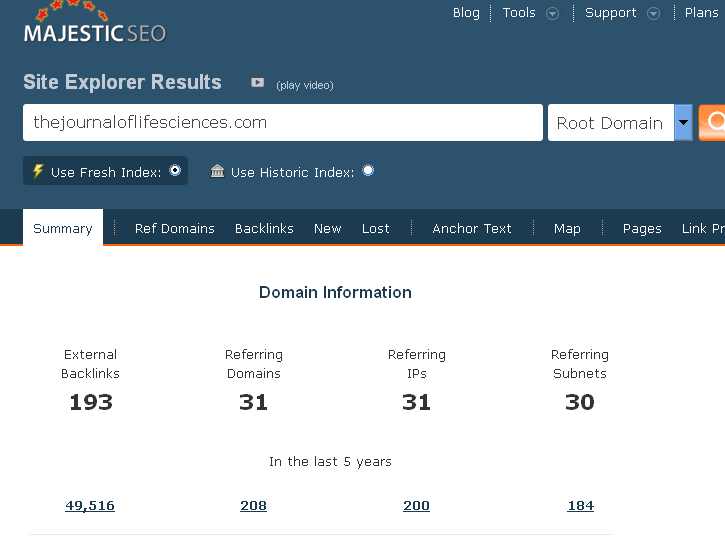Switch to the Ref Domains tab

coord(174,228)
